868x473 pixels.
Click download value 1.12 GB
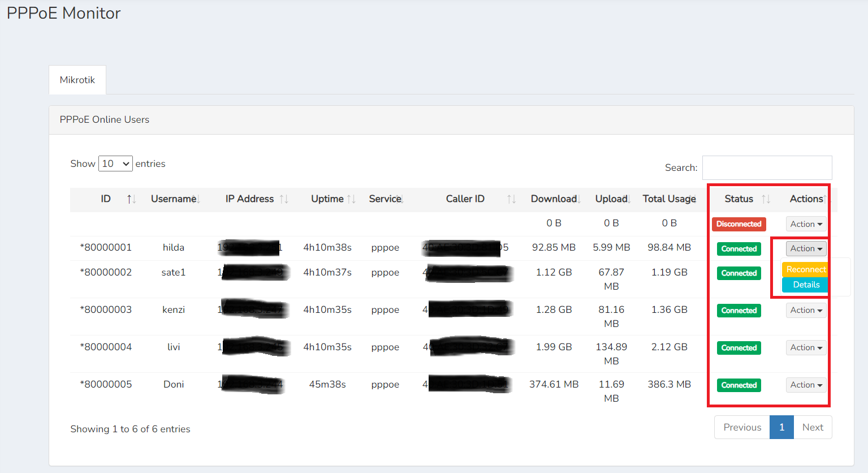pos(554,272)
